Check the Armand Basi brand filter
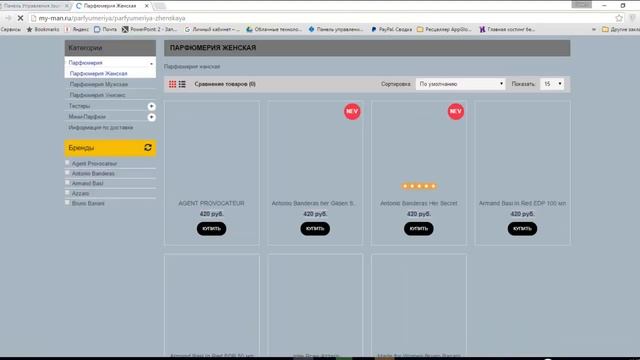Viewport: 640px width, 360px height. (x=67, y=182)
